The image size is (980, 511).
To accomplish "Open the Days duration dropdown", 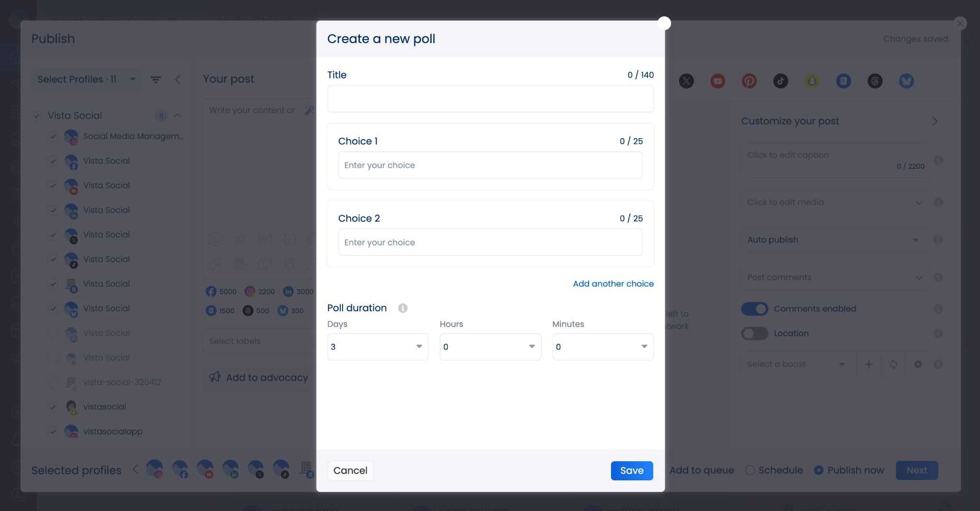I will 378,347.
